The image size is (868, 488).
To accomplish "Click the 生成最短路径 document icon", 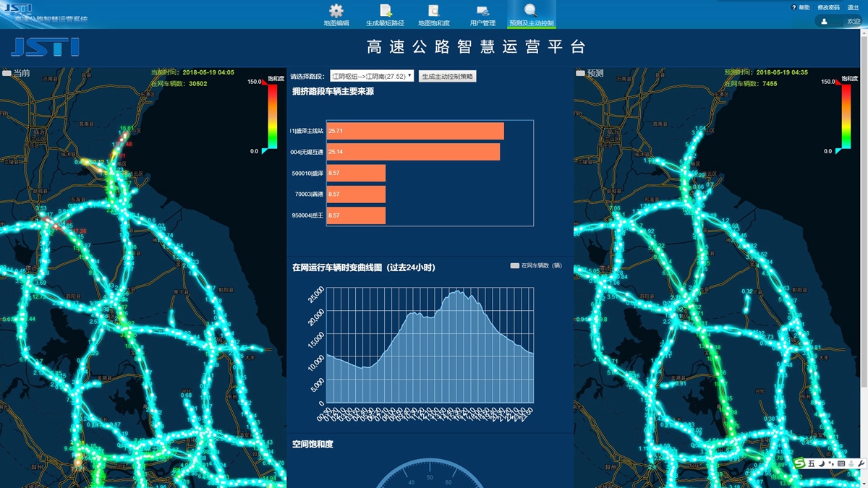I will 386,11.
